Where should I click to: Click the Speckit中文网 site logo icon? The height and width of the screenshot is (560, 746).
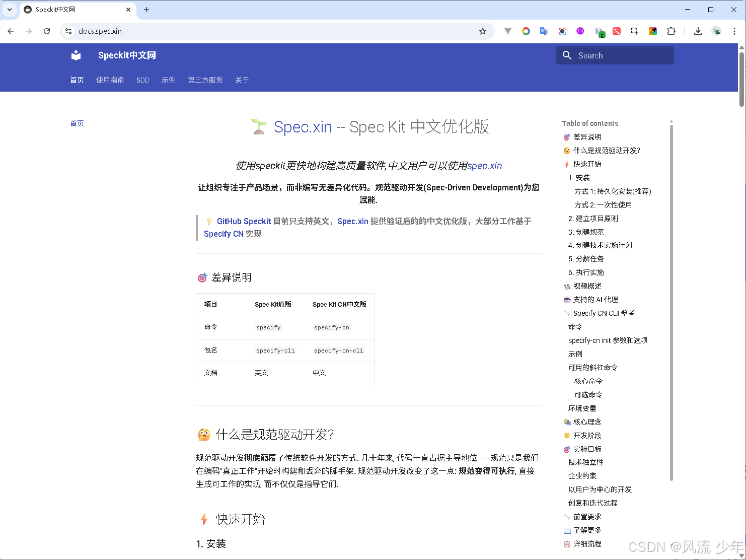click(76, 55)
